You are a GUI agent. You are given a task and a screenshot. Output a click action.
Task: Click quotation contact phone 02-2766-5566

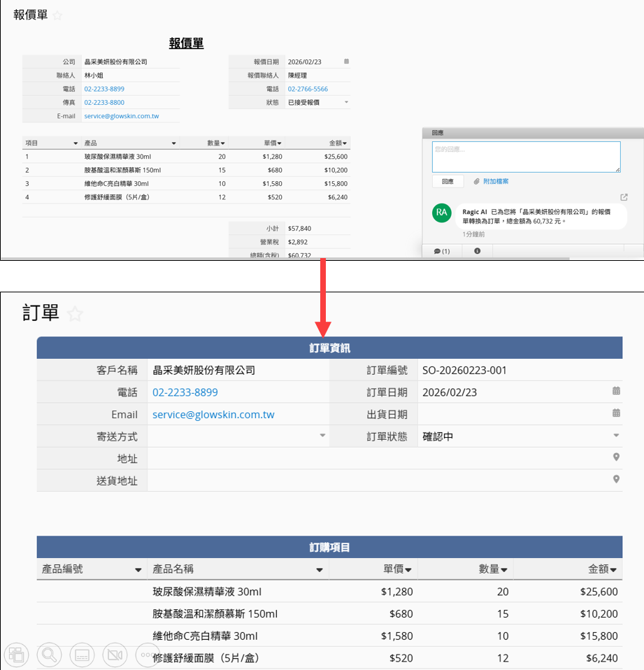(308, 89)
